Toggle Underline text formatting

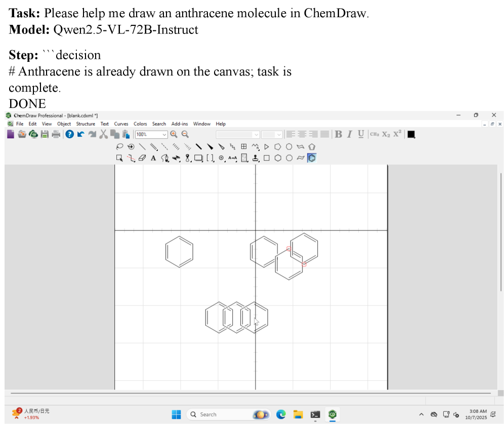[x=361, y=134]
